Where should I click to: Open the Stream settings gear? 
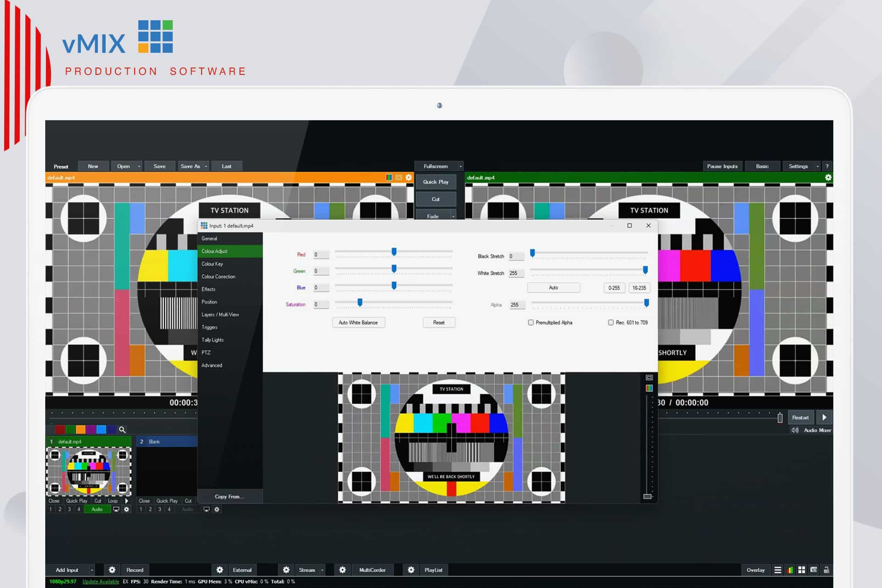point(286,570)
